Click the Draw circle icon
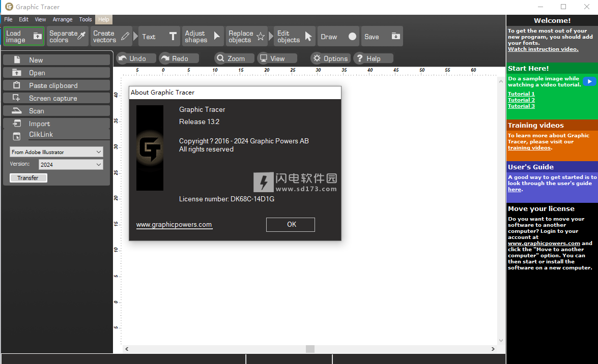Screen dimensions: 598x364 [x=352, y=36]
